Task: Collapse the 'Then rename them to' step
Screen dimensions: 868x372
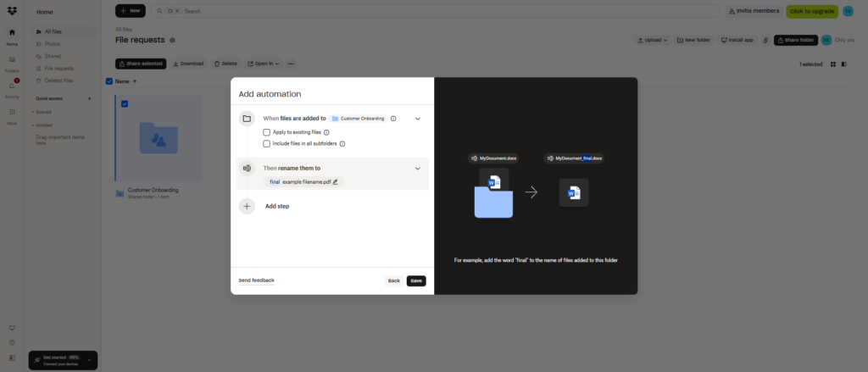Action: click(x=417, y=169)
